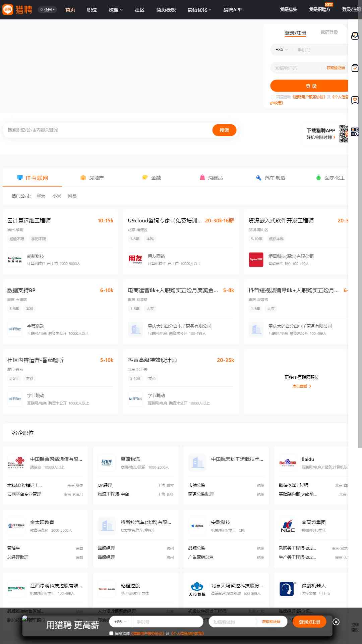Click the Baidu company logo
Viewport: 362px width, 644px height.
coord(288,463)
